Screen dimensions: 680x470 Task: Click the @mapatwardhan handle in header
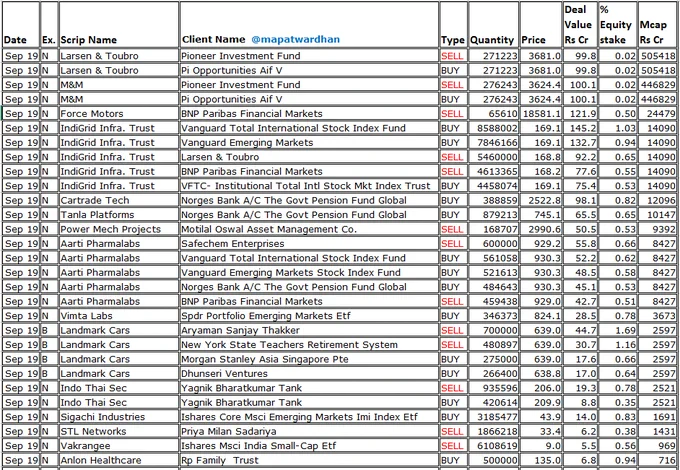(295, 39)
